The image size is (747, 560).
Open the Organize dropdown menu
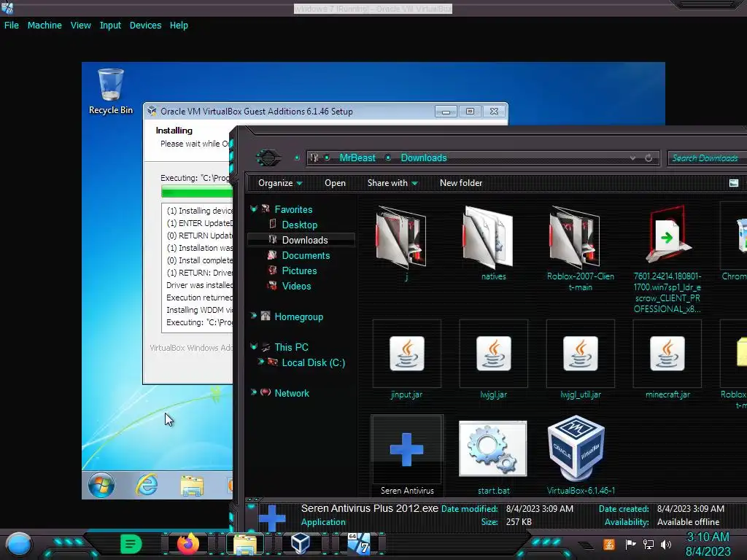pos(280,183)
